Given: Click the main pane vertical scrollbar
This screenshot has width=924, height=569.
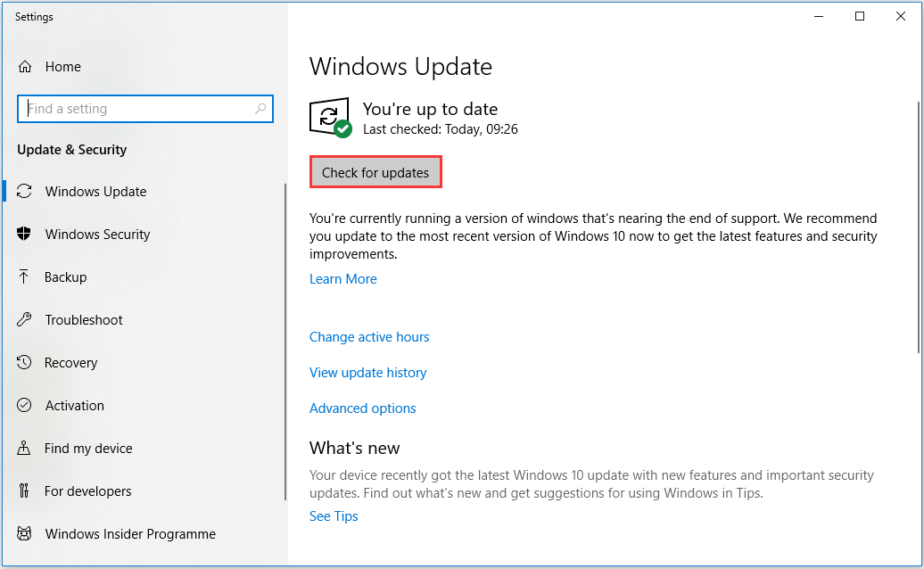Looking at the screenshot, I should 919,227.
